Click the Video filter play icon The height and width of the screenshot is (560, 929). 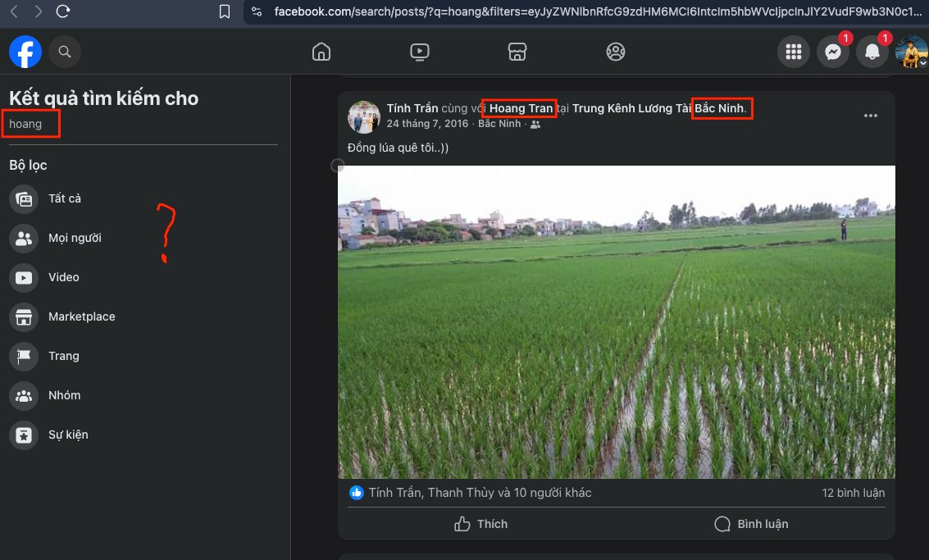point(24,277)
